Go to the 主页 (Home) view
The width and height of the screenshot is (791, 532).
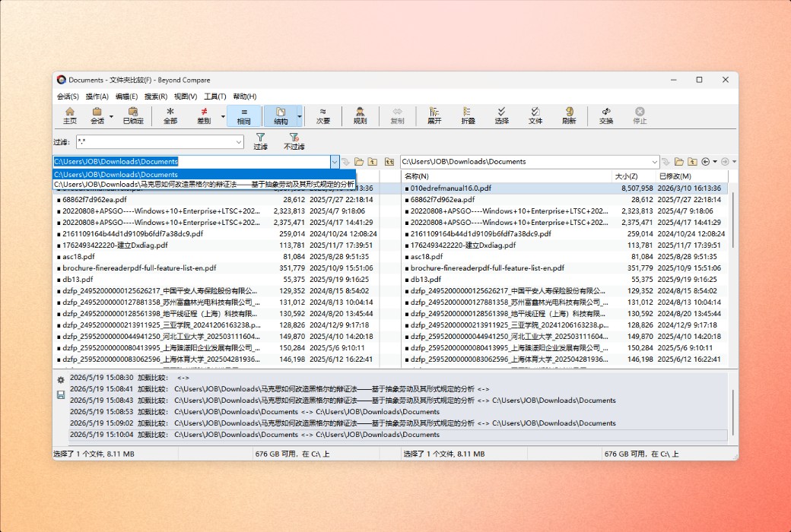tap(70, 116)
